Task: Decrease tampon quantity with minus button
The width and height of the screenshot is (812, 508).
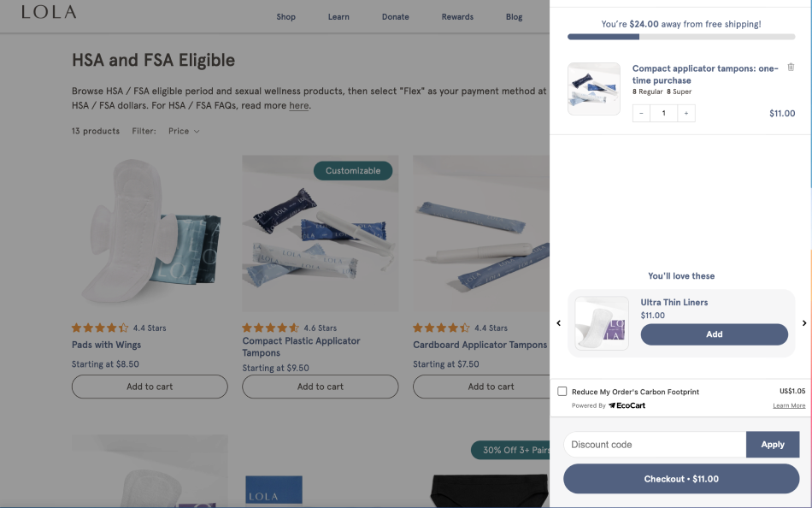Action: pyautogui.click(x=641, y=113)
